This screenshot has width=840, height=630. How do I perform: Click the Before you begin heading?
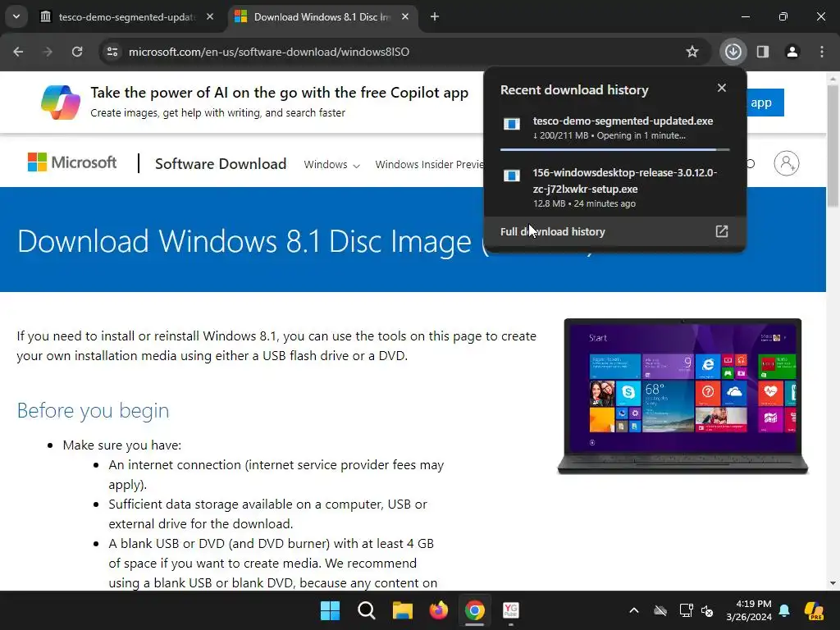click(x=94, y=410)
